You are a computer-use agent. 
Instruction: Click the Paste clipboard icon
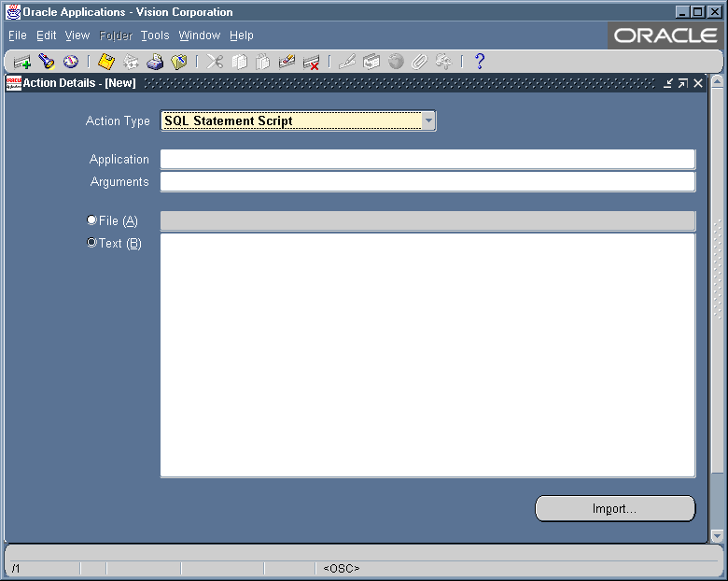(263, 62)
